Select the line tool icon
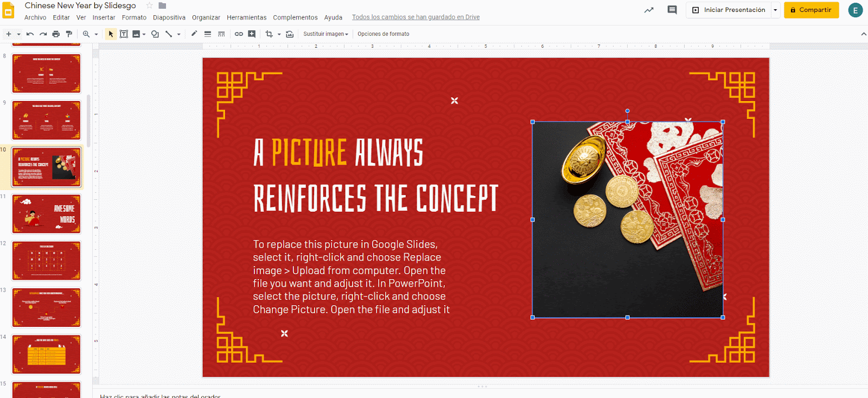 (169, 34)
